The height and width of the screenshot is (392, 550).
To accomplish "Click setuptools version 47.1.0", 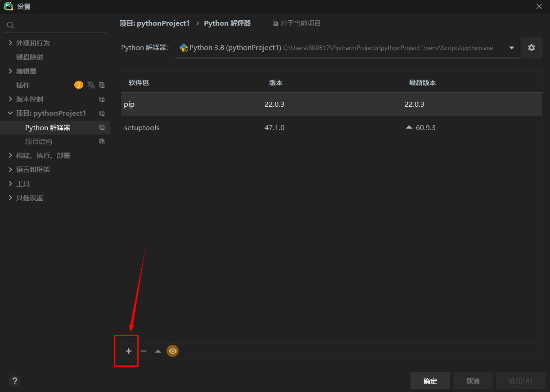I will [x=275, y=127].
